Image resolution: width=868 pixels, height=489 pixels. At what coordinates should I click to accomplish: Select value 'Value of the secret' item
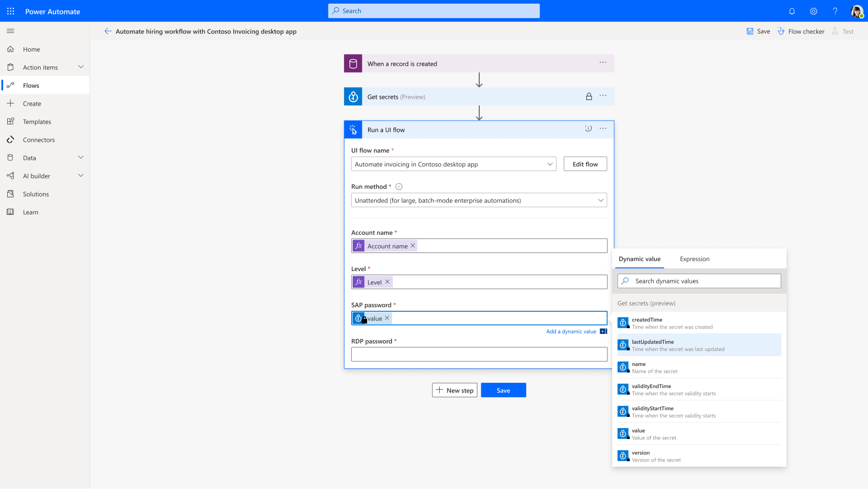coord(699,434)
